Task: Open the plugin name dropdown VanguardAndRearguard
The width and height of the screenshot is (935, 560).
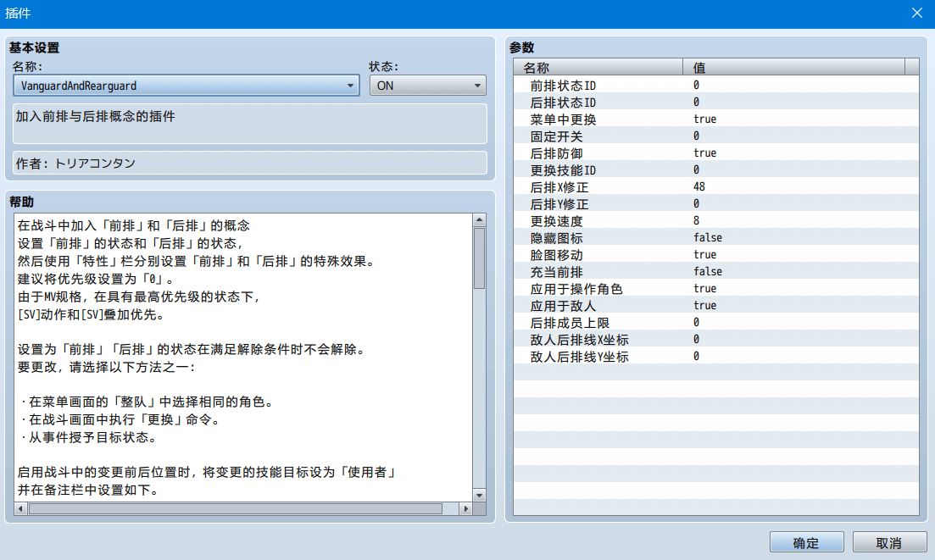Action: coord(186,86)
